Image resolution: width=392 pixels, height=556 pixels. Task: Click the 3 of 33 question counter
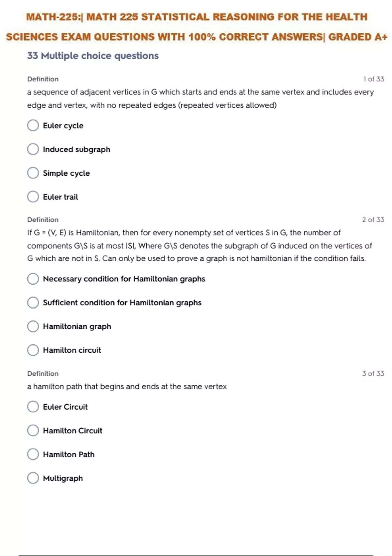click(x=373, y=374)
